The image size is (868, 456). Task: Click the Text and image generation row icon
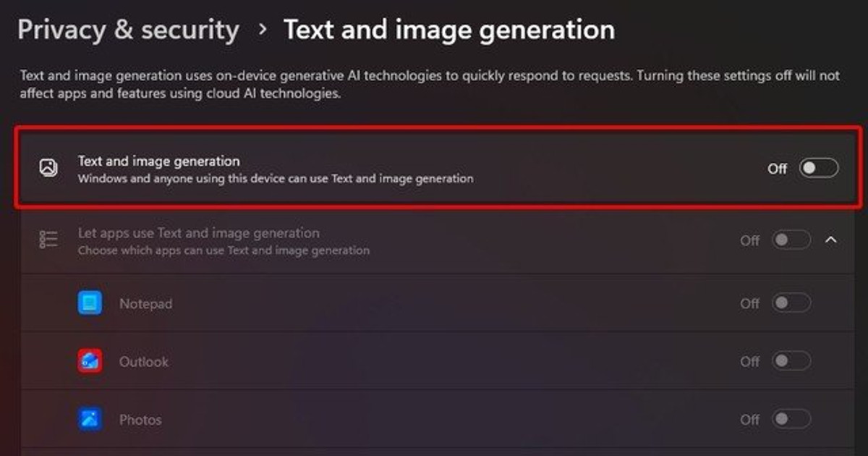click(48, 168)
